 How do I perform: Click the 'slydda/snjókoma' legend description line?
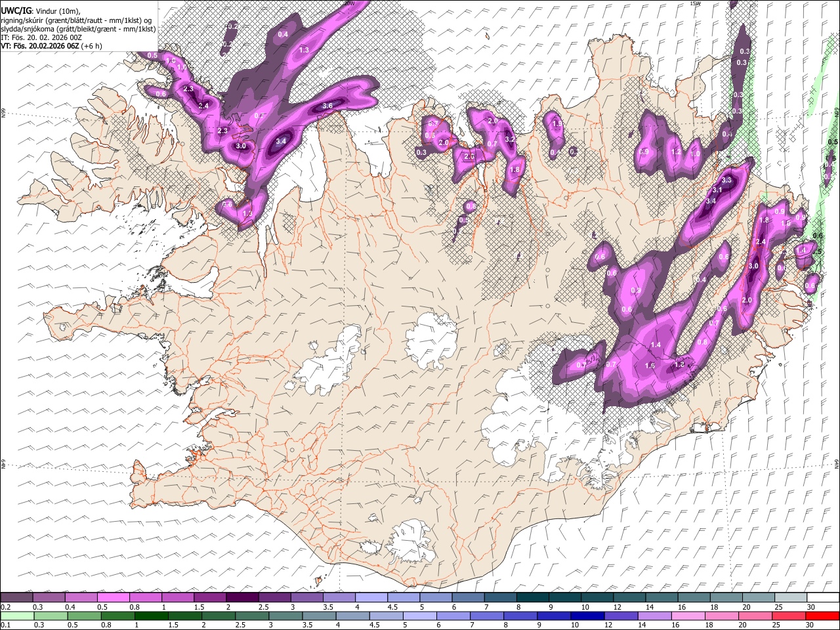click(x=78, y=29)
